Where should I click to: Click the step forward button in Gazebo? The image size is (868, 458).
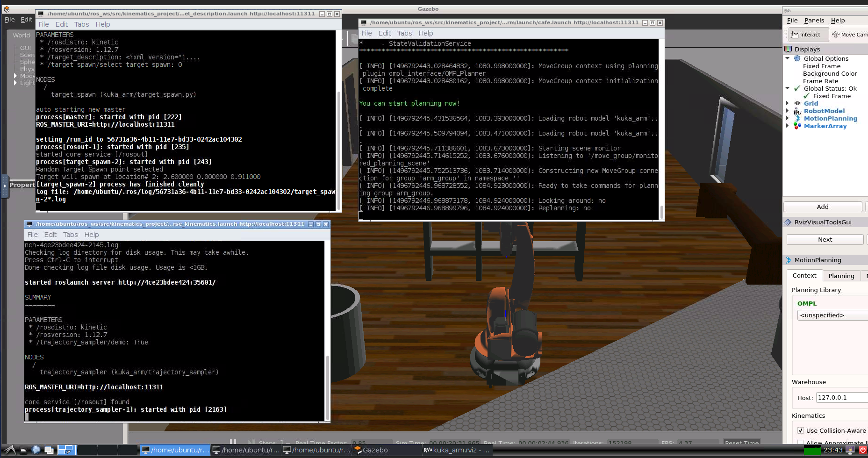pyautogui.click(x=251, y=442)
